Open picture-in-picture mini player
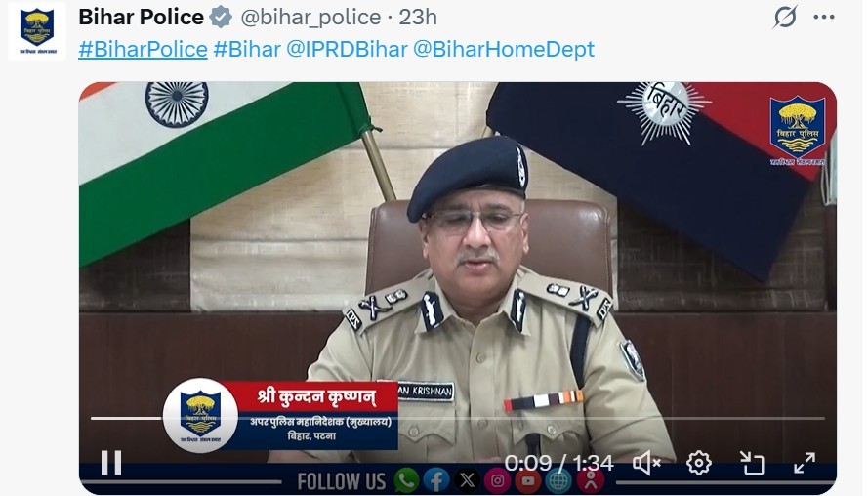The height and width of the screenshot is (496, 868). point(752,463)
